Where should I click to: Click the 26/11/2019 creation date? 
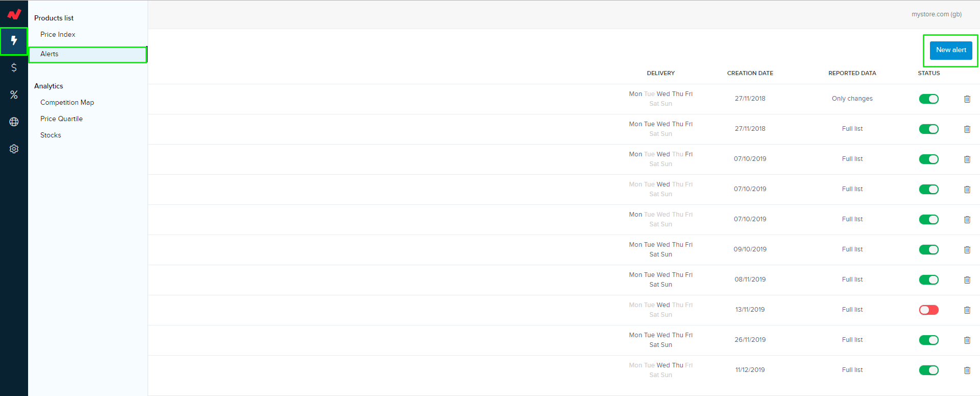click(750, 340)
